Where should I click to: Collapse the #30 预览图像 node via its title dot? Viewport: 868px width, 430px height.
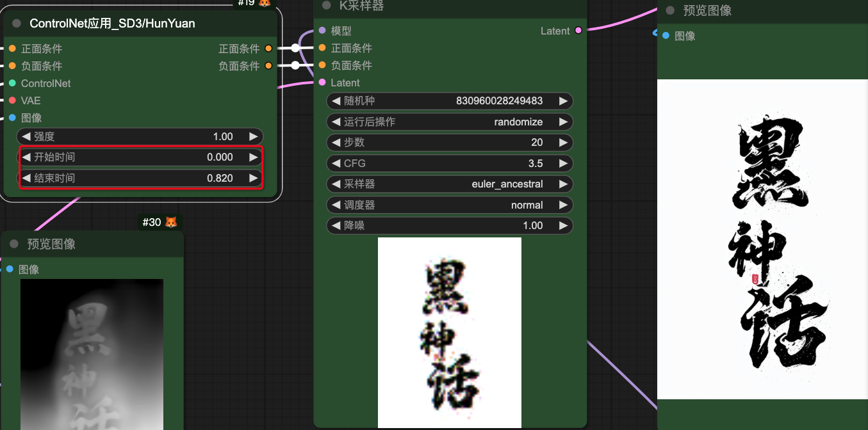pos(14,244)
